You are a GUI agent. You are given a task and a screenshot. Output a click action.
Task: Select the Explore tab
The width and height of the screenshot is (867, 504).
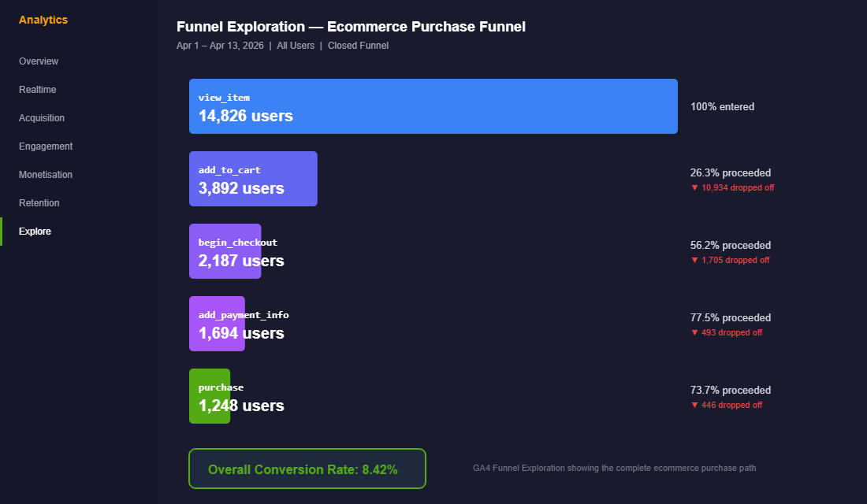coord(35,231)
